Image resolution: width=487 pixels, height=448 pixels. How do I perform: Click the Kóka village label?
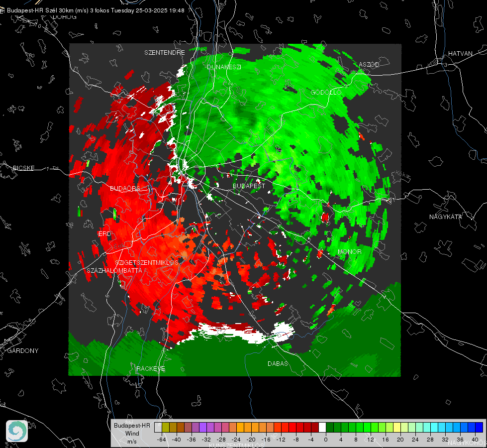point(403,175)
